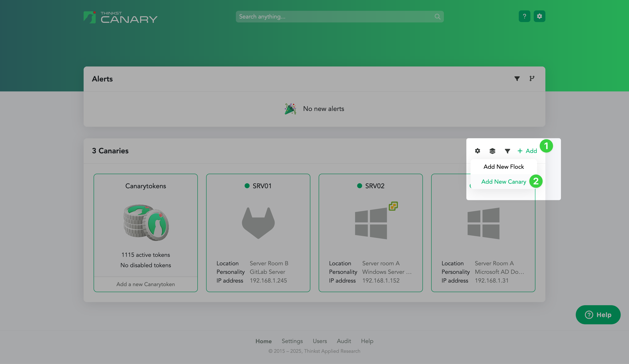
Task: Click the Canaries layers stack icon
Action: point(492,151)
